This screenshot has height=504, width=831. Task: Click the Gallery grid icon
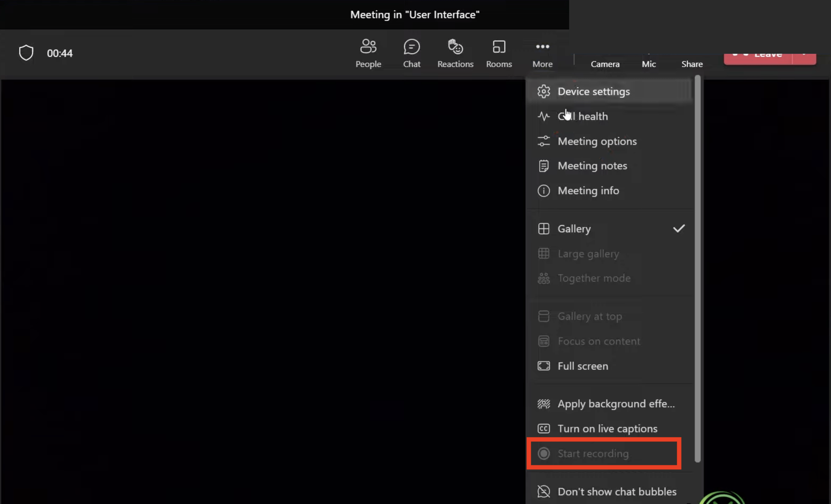point(543,229)
